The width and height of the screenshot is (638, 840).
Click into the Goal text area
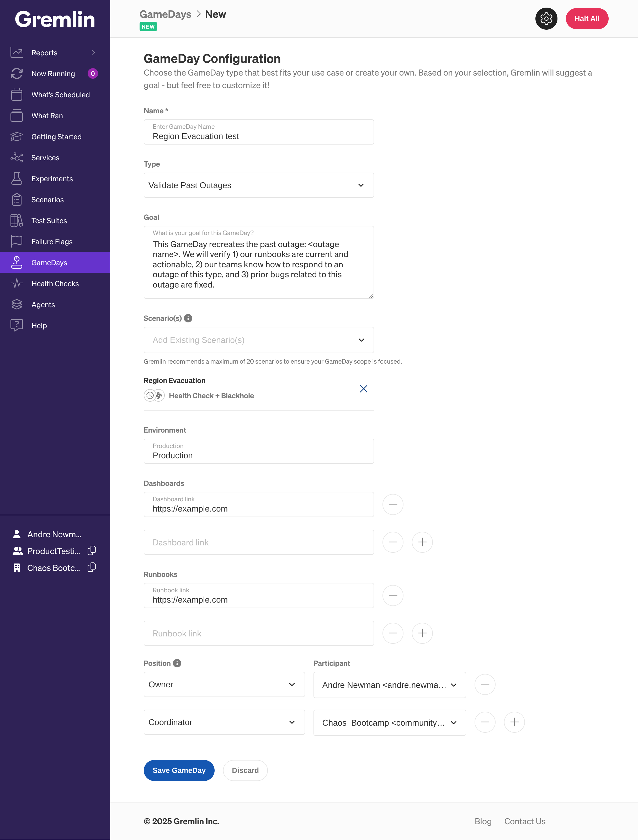coord(259,262)
